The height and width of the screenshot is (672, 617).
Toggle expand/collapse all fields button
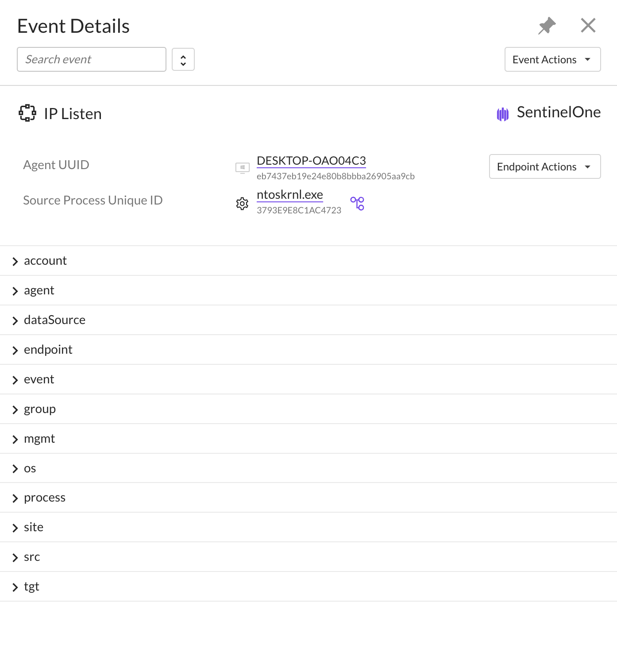(183, 59)
